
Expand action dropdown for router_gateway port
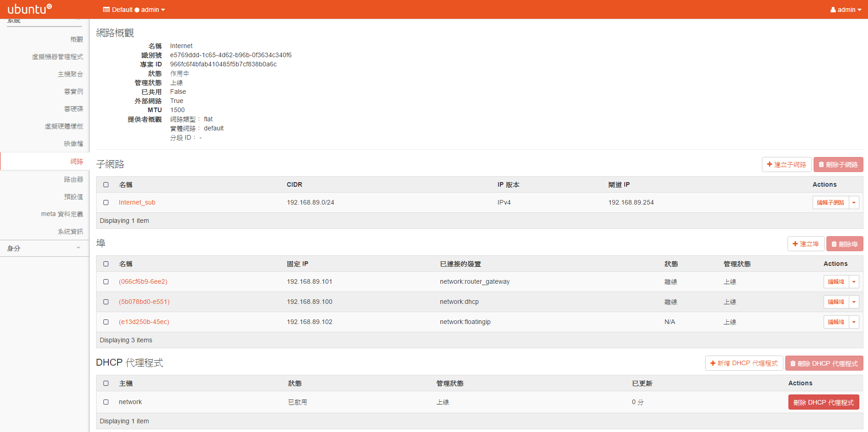coord(854,282)
